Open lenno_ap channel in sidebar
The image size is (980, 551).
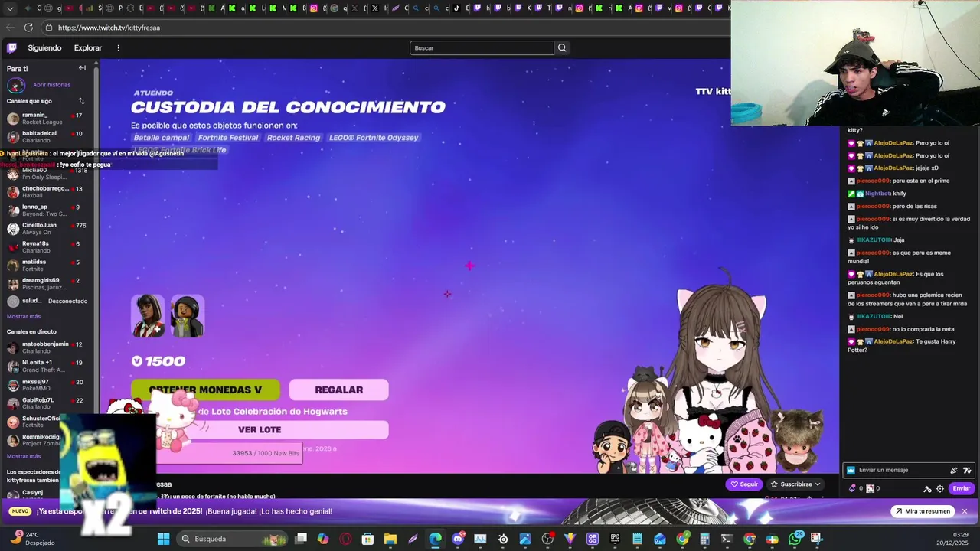pyautogui.click(x=46, y=210)
